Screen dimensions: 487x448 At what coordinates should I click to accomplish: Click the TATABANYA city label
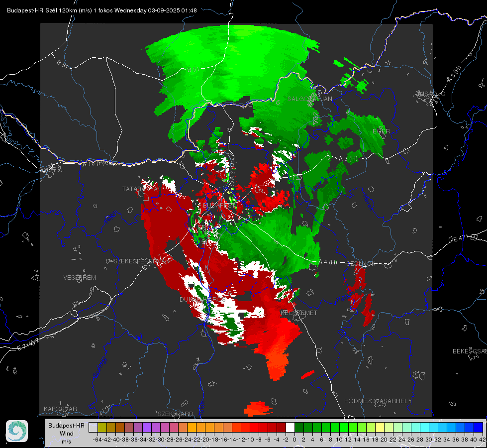click(x=140, y=189)
